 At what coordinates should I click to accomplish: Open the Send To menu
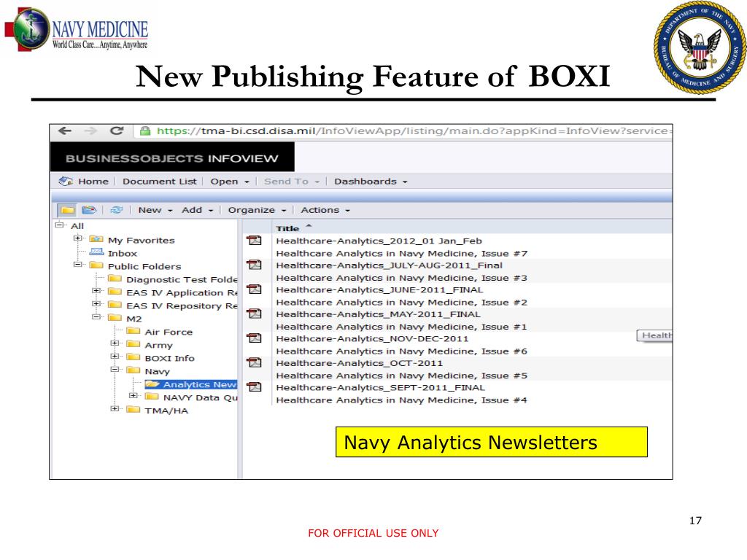click(292, 182)
